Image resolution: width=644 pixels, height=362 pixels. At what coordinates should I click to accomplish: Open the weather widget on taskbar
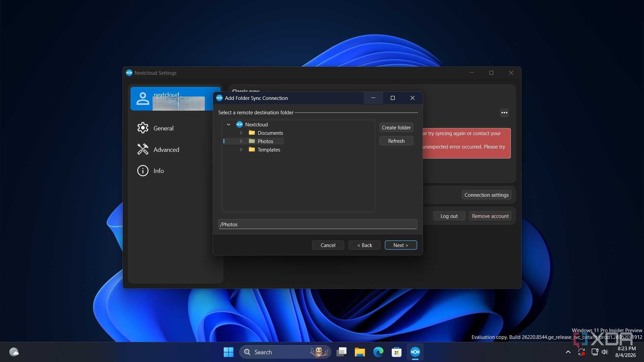click(14, 352)
